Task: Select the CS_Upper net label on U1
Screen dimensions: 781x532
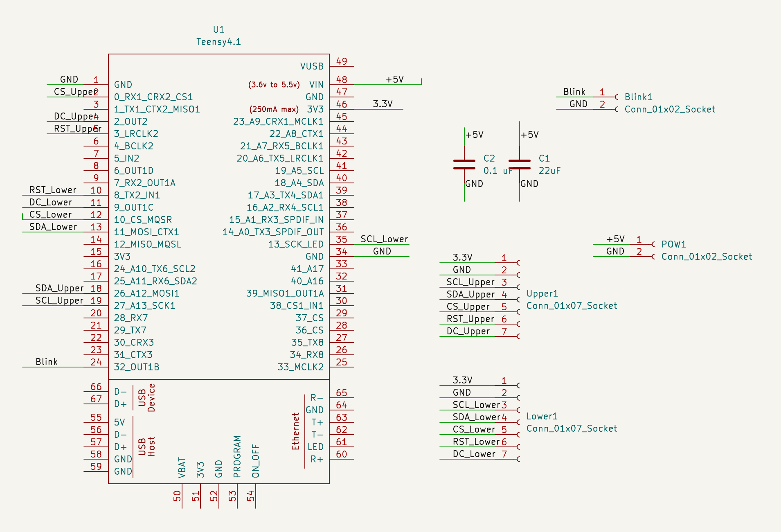Action: click(76, 92)
